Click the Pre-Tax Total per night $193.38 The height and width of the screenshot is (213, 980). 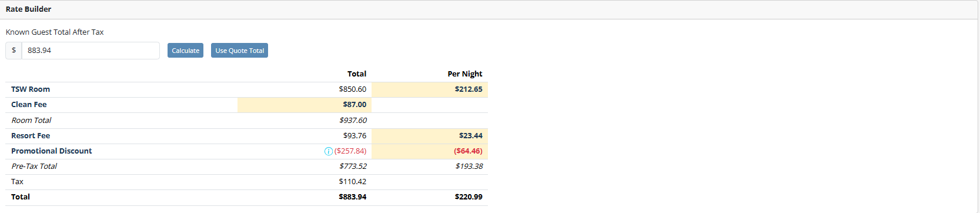pos(469,167)
